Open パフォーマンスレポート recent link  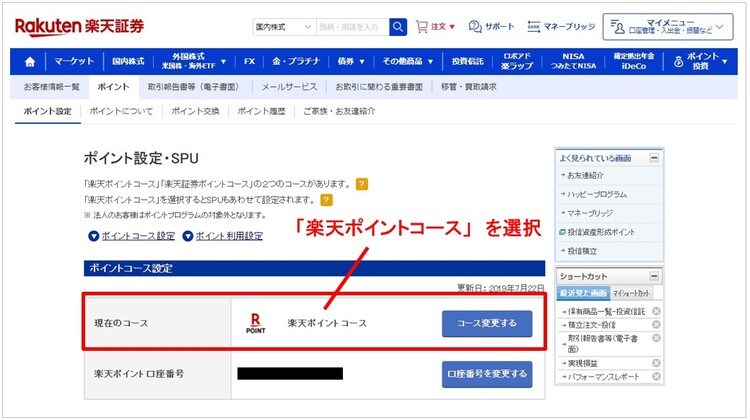pos(603,377)
